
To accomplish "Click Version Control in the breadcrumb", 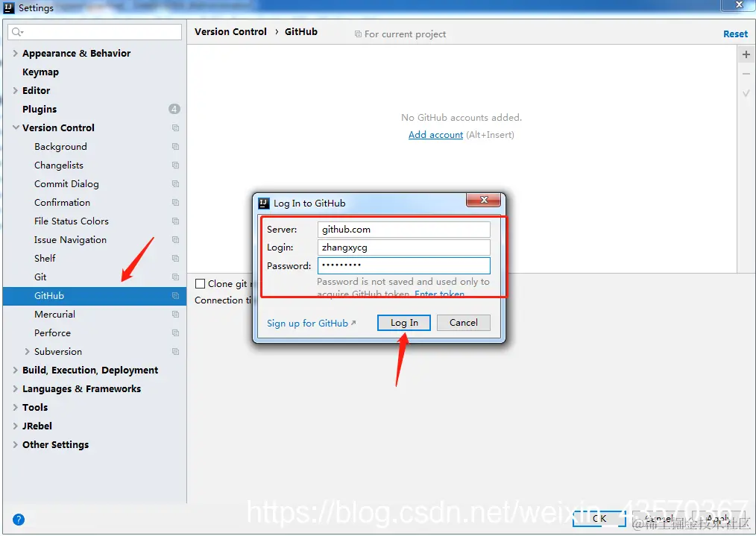I will tap(230, 32).
